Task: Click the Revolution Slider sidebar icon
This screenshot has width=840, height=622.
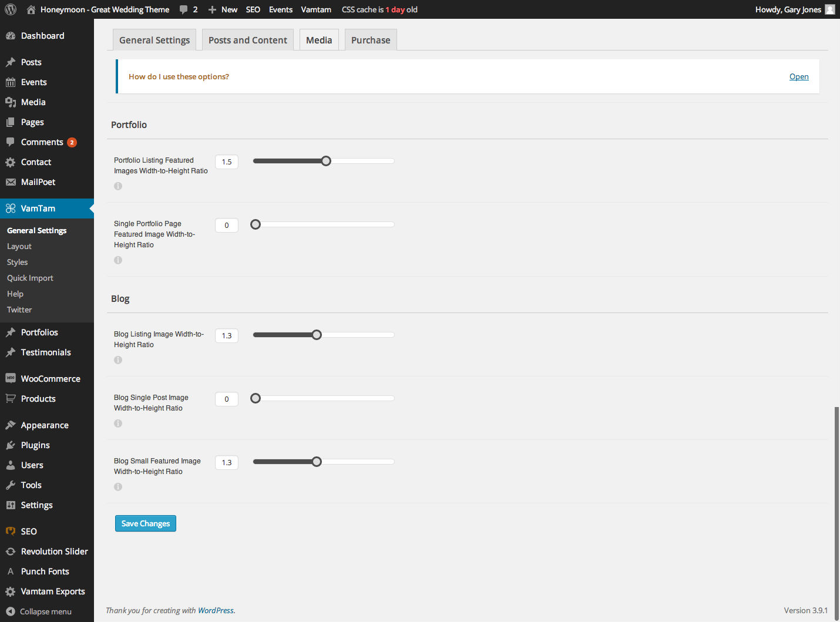Action: [x=11, y=552]
